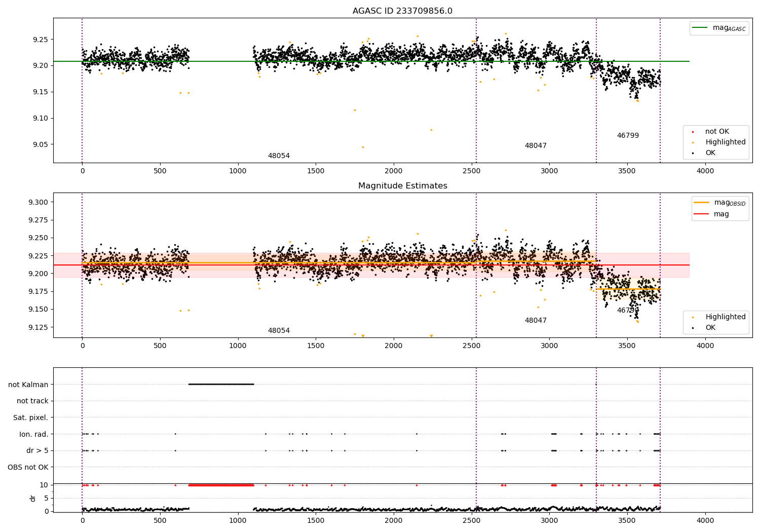Viewport: 760px width, 532px height.
Task: Click the y-axis tick label 9.250
Action: (39, 238)
